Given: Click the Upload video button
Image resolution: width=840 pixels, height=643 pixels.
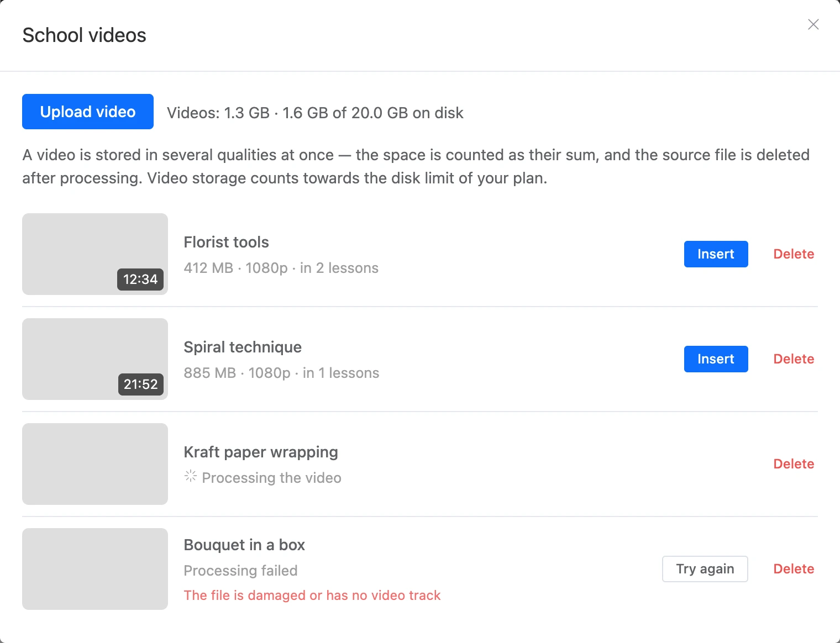Looking at the screenshot, I should click(x=88, y=112).
